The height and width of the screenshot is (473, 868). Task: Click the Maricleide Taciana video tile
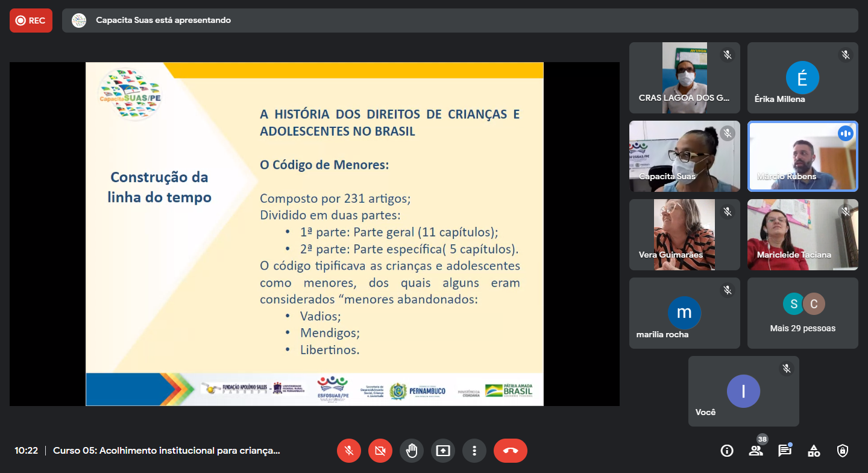click(x=802, y=235)
